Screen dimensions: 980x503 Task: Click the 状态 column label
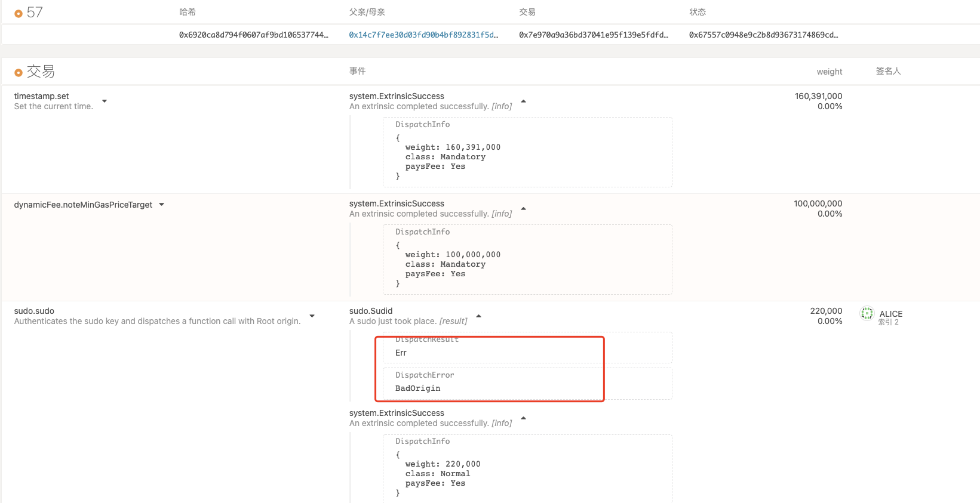pos(698,12)
